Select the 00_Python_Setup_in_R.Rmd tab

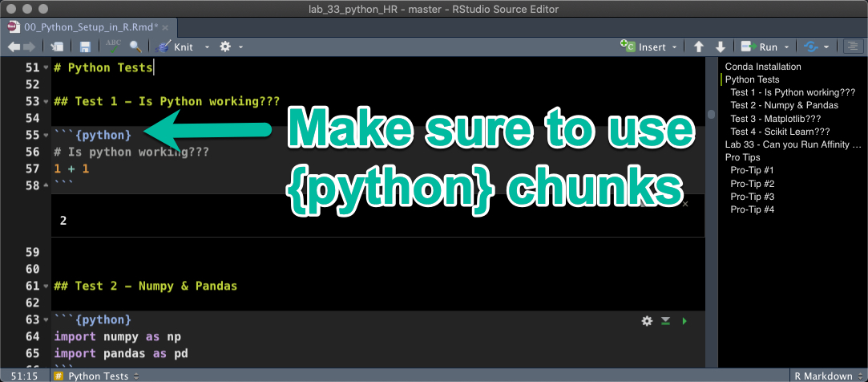click(x=89, y=26)
